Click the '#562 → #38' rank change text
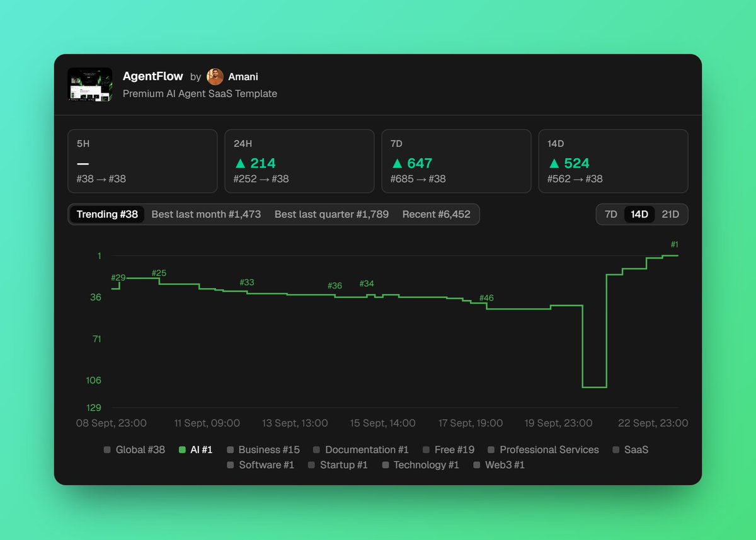The height and width of the screenshot is (540, 756). 575,179
